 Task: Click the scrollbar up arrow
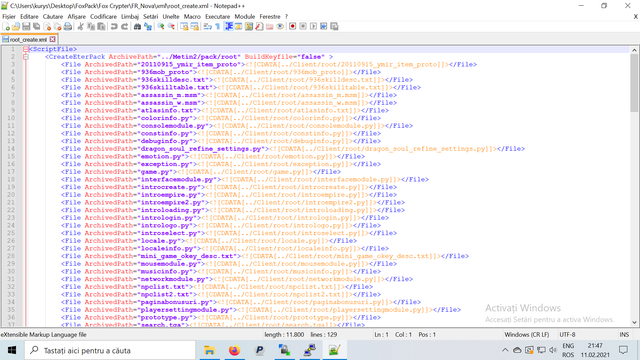coord(634,50)
